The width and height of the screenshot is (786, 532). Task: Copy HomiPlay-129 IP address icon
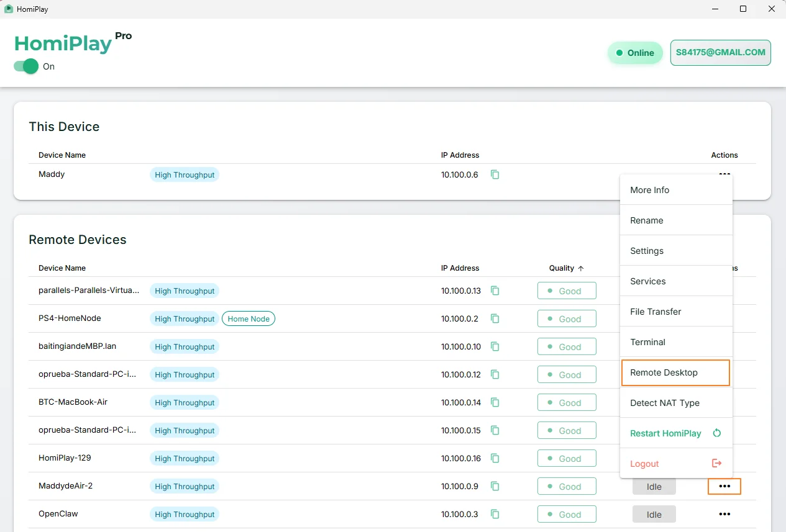[x=495, y=458]
